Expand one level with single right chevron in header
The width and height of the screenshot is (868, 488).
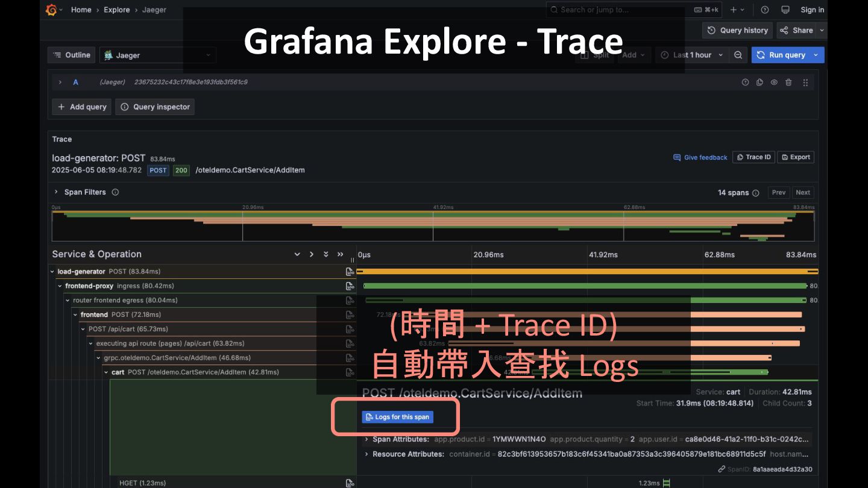click(x=312, y=254)
